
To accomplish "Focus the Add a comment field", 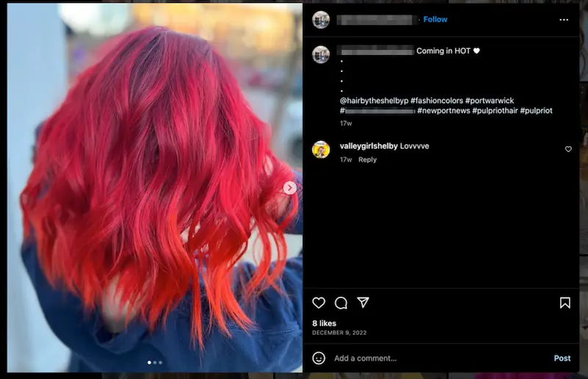I will [440, 358].
